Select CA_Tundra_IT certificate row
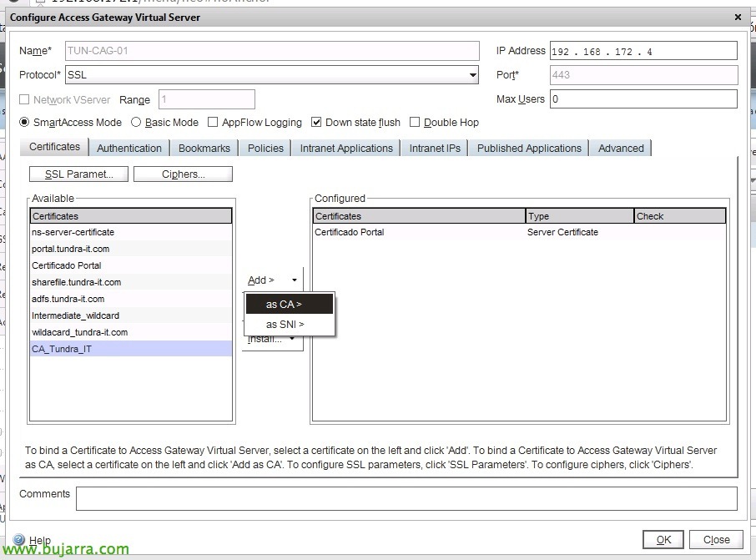 (x=131, y=349)
